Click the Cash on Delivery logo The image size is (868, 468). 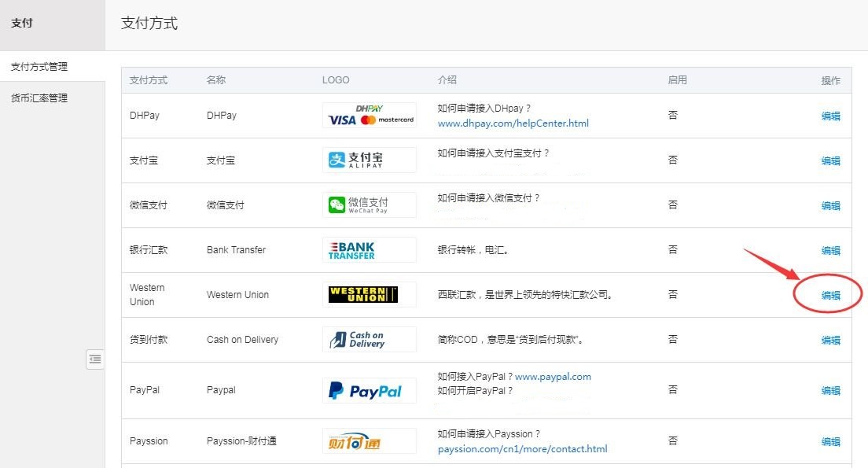[x=370, y=340]
